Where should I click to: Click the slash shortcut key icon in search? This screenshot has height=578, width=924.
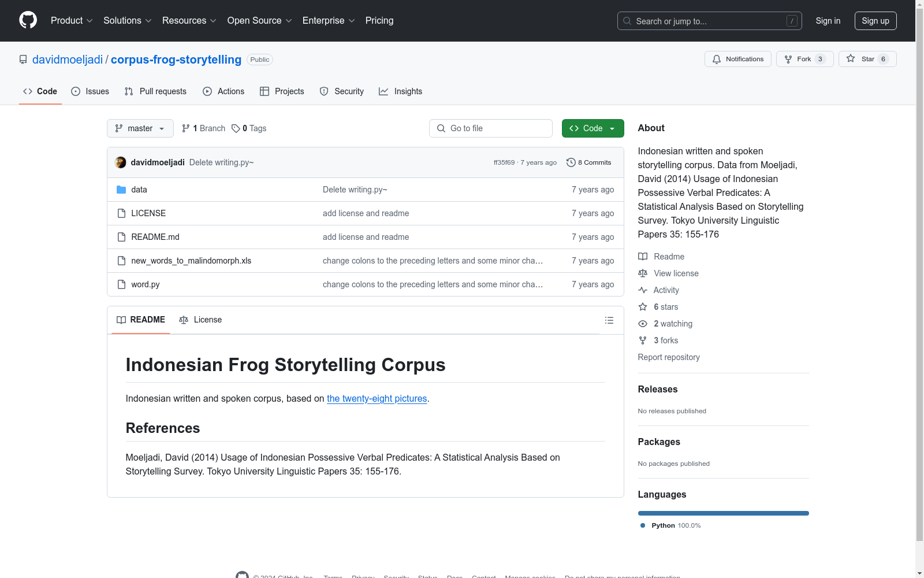792,21
